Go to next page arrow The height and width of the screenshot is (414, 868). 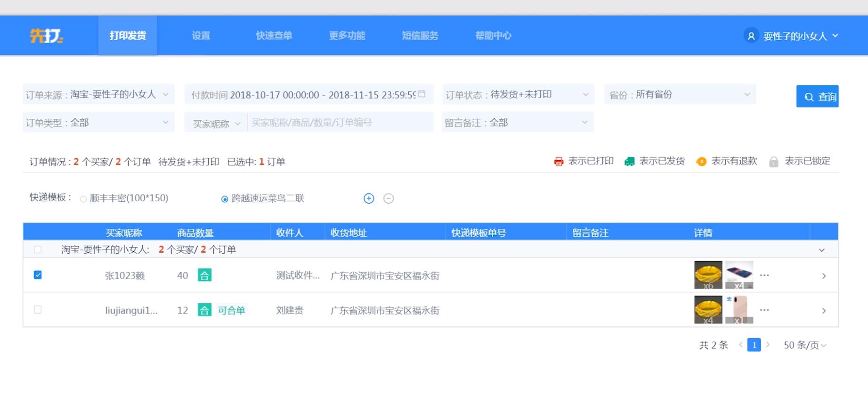coord(768,345)
